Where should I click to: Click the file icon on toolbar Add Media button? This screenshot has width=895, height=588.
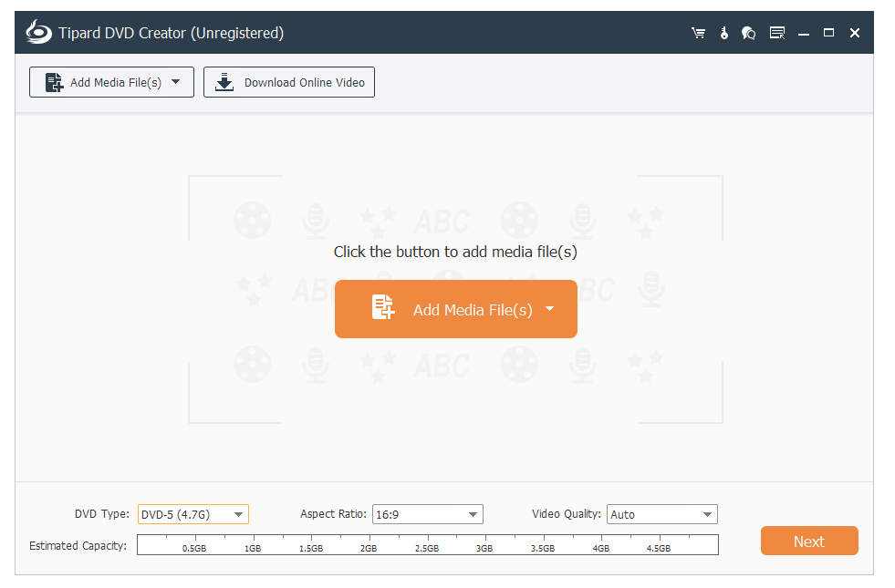tap(54, 82)
